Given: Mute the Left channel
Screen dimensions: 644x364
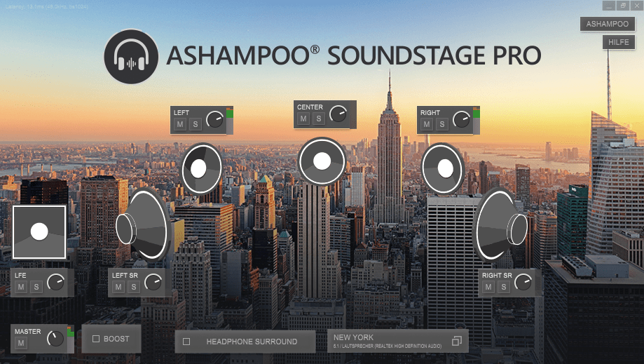Looking at the screenshot, I should coord(180,124).
